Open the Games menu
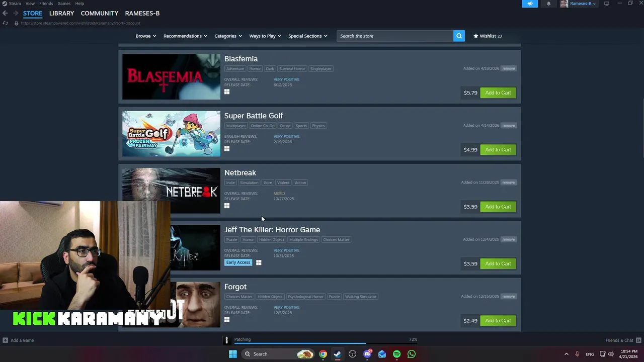 64,4
